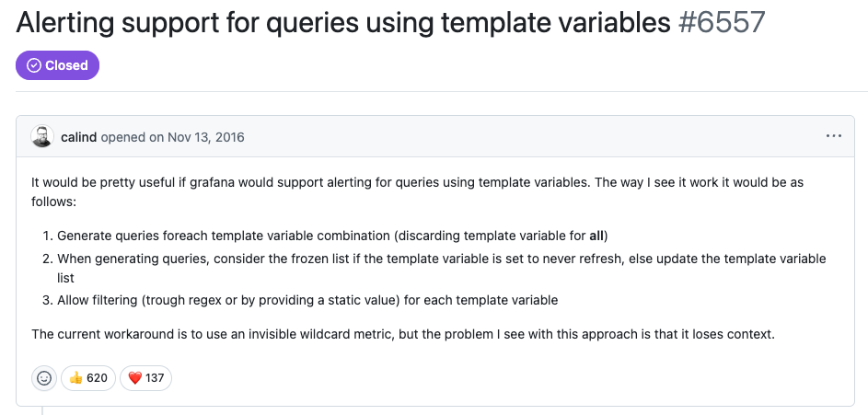Image resolution: width=868 pixels, height=415 pixels.
Task: Click the thumbs up emoji icon
Action: point(75,378)
